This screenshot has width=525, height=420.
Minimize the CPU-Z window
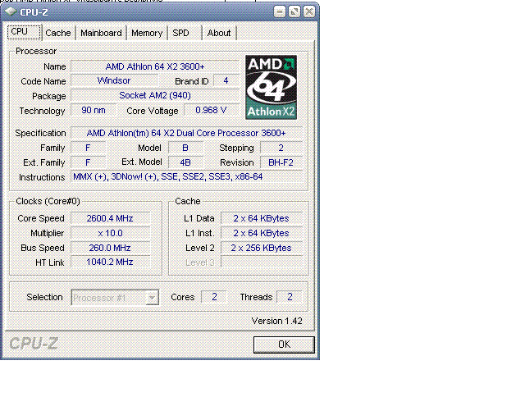(x=279, y=12)
